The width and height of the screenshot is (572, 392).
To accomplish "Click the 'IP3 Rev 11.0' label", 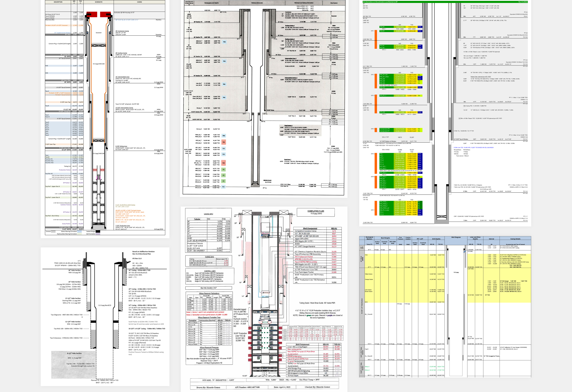I will pyautogui.click(x=137, y=259).
